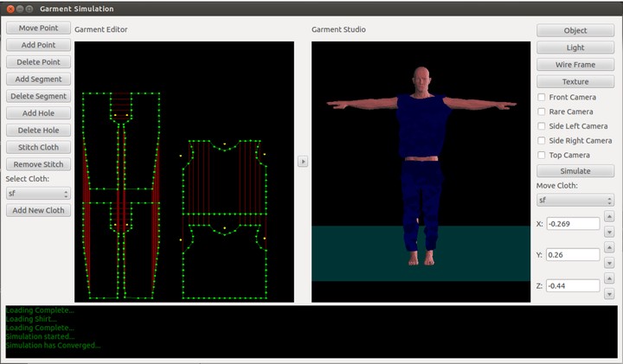
Task: Activate the Stitch Cloth button
Action: pos(39,148)
